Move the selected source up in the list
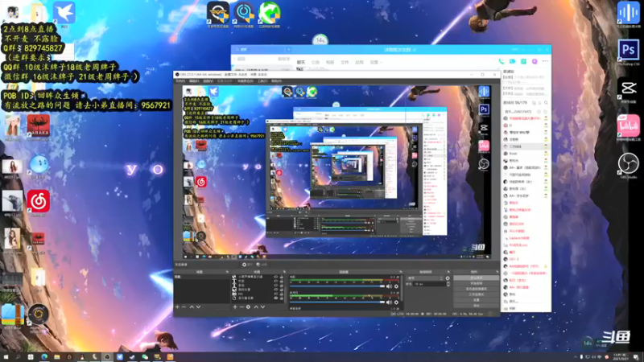The image size is (644, 362). tap(256, 307)
